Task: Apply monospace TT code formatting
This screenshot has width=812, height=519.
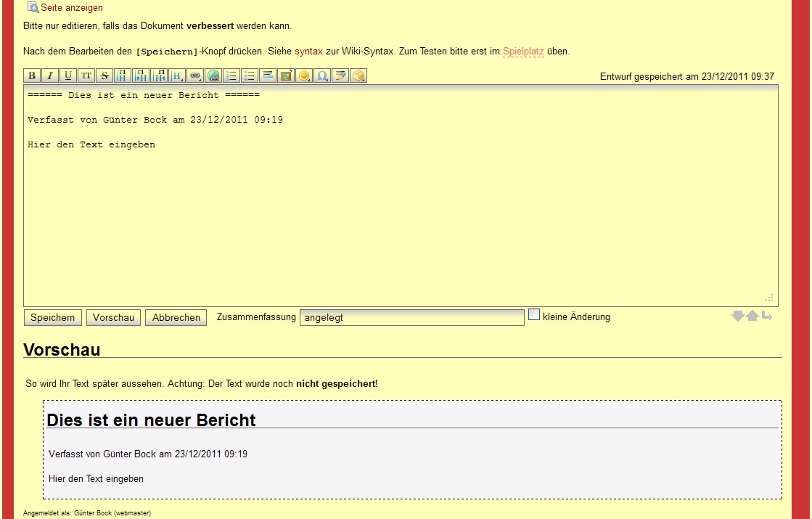Action: [86, 75]
